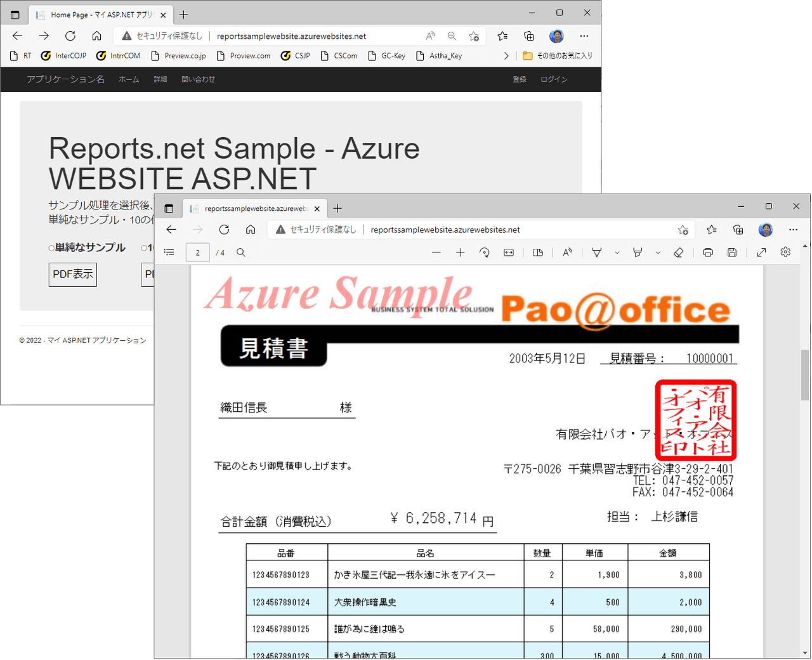The width and height of the screenshot is (812, 660).
Task: Click 登録 in site navbar
Action: click(x=520, y=79)
